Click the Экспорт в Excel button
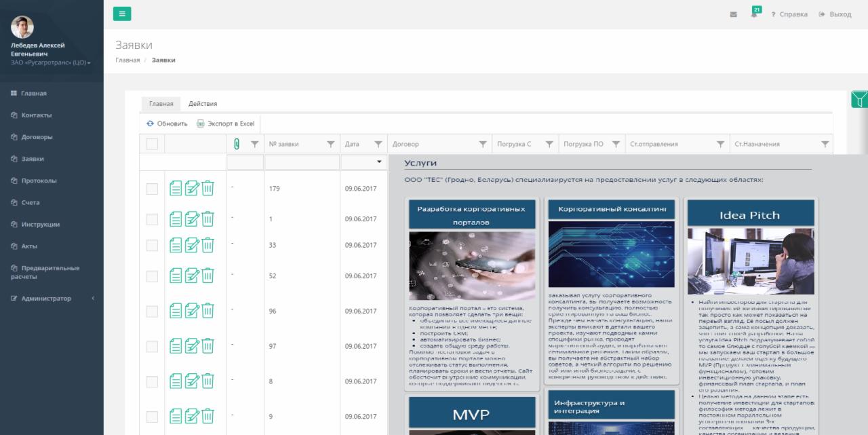The image size is (868, 435). [226, 124]
